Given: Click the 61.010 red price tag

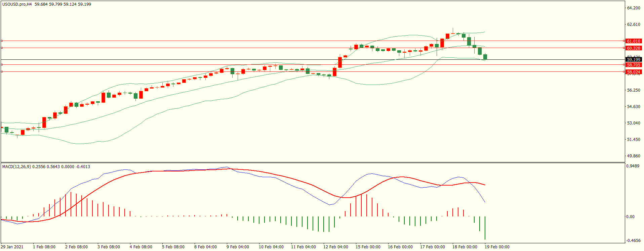Looking at the screenshot, I should tap(634, 41).
